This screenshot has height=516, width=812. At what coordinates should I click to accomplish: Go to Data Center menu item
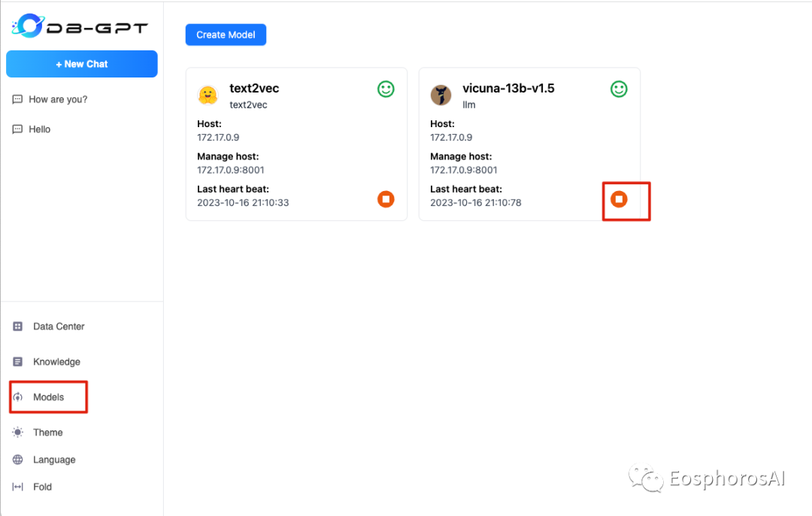click(59, 326)
